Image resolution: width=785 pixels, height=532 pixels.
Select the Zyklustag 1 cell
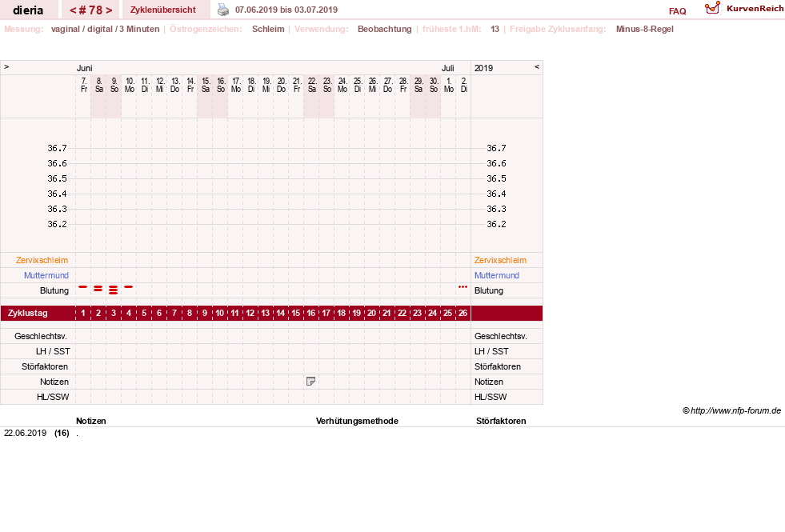pyautogui.click(x=83, y=314)
